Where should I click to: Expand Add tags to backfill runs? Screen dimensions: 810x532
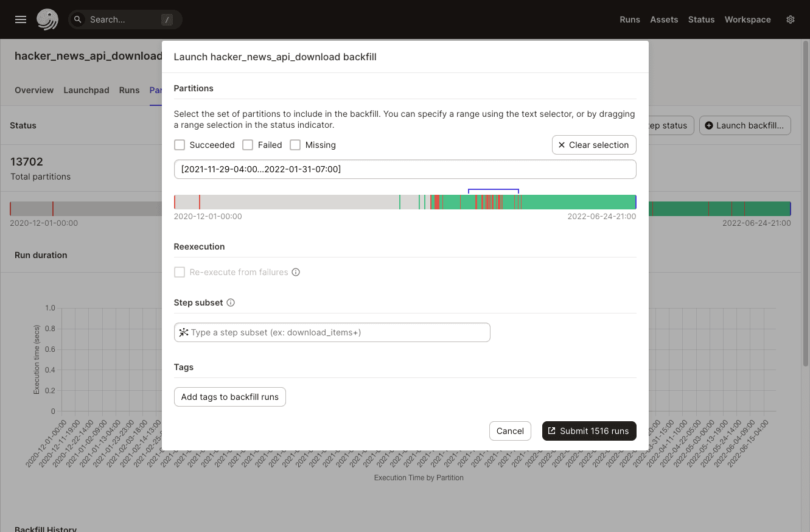(229, 396)
